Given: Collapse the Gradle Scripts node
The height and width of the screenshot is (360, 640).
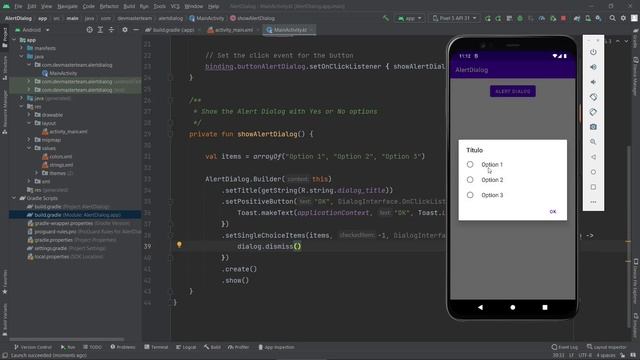Looking at the screenshot, I should pos(15,198).
